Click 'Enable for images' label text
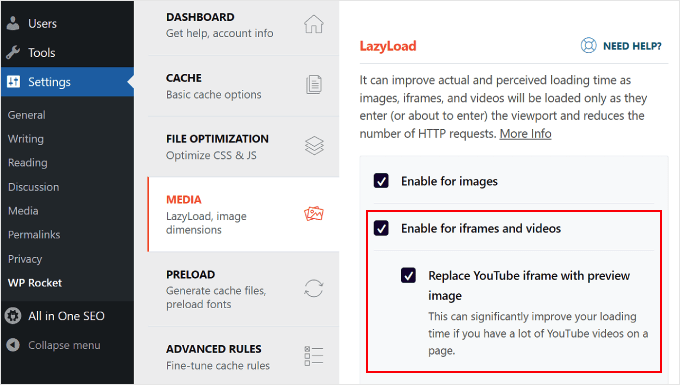This screenshot has height=385, width=680. (x=449, y=181)
